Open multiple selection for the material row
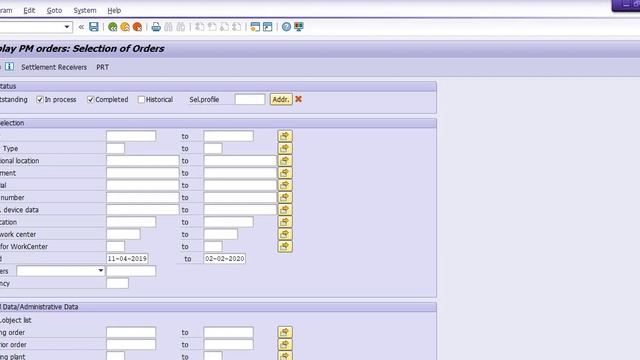Image resolution: width=640 pixels, height=360 pixels. pyautogui.click(x=285, y=185)
